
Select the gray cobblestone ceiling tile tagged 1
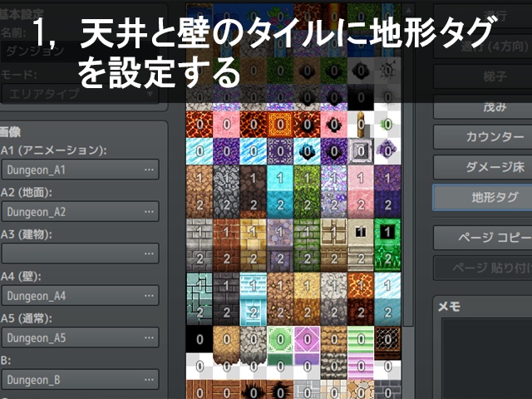point(226,178)
